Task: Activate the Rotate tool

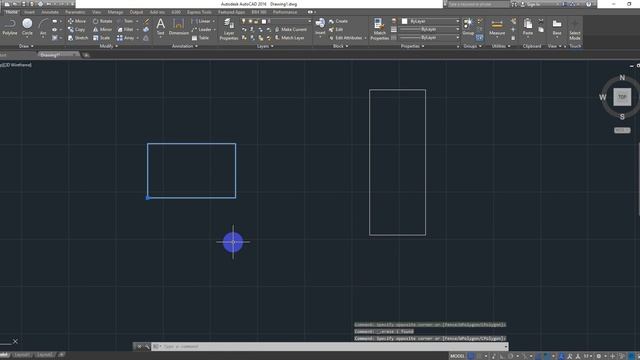Action: tap(102, 21)
